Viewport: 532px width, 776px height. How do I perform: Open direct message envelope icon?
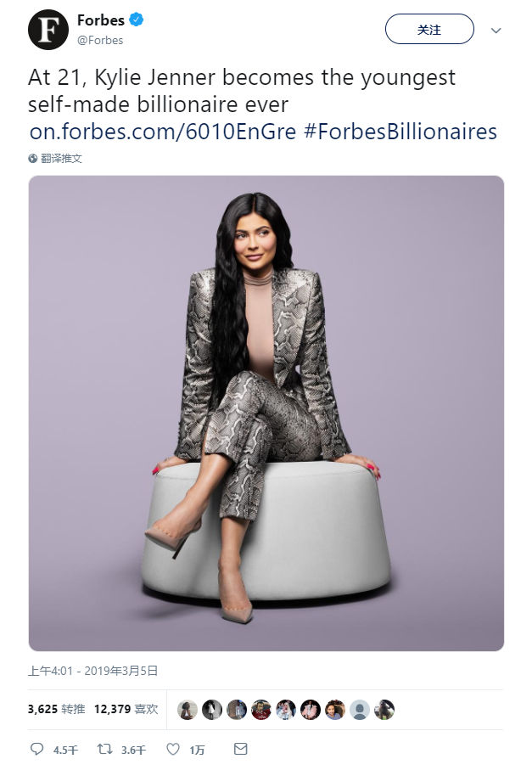[x=240, y=749]
